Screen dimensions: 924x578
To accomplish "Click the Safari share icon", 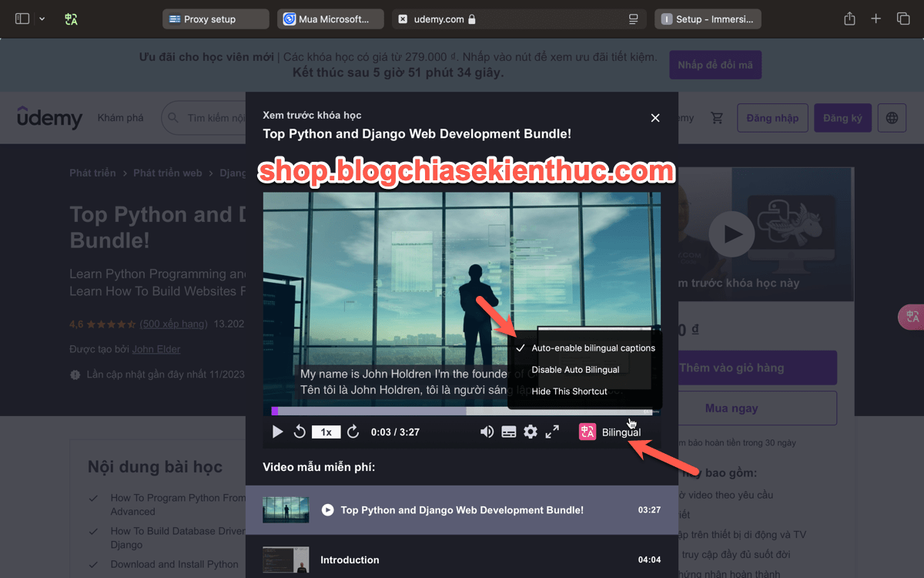I will 849,18.
